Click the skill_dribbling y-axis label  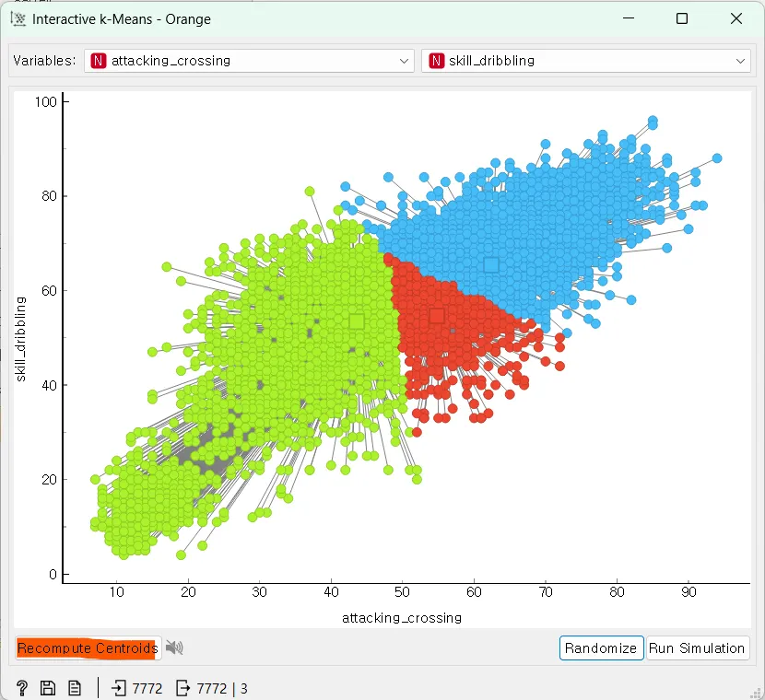pos(20,339)
